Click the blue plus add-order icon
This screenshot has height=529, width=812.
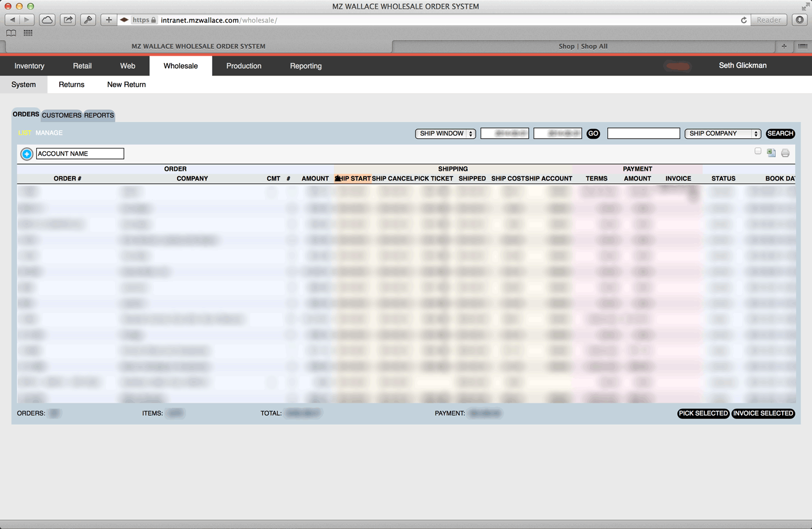pyautogui.click(x=27, y=153)
